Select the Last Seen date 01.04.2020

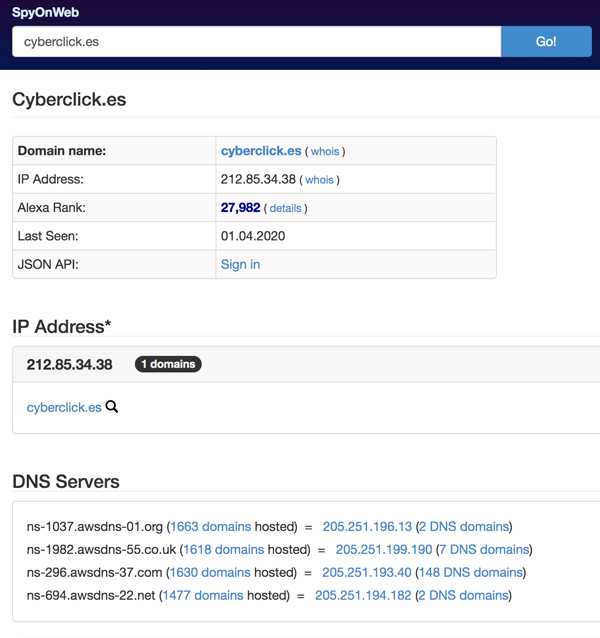pos(253,236)
